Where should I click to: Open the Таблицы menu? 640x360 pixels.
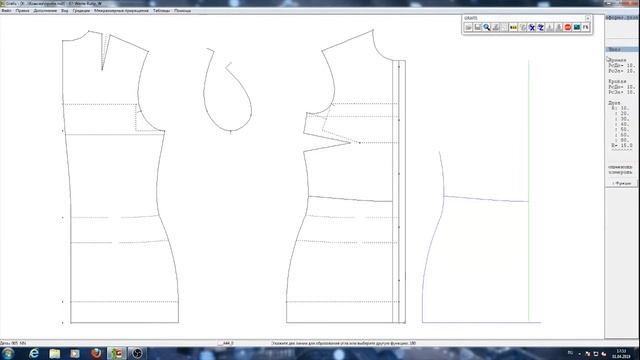tap(161, 11)
